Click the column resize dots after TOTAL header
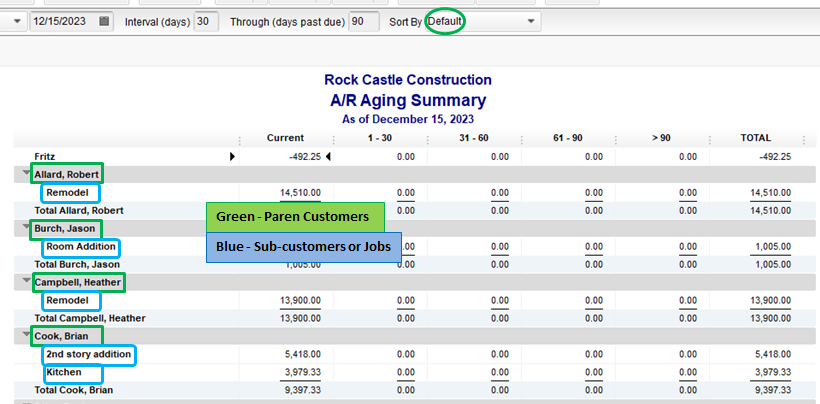Image resolution: width=820 pixels, height=404 pixels. pyautogui.click(x=804, y=140)
